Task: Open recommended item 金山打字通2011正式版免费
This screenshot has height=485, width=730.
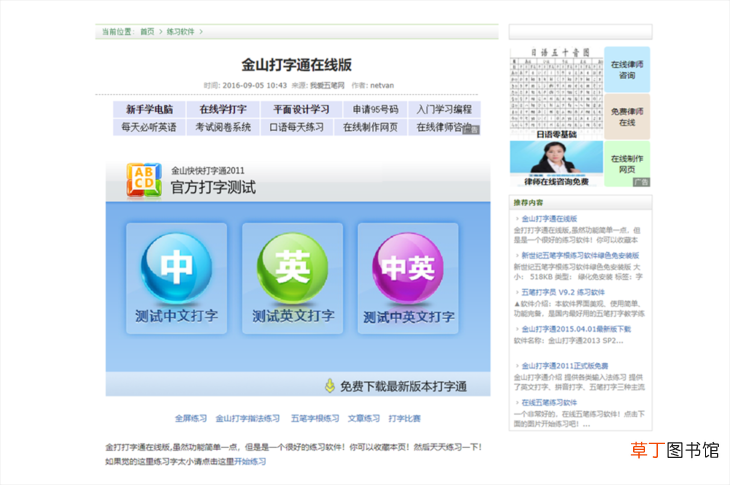Action: click(x=565, y=365)
